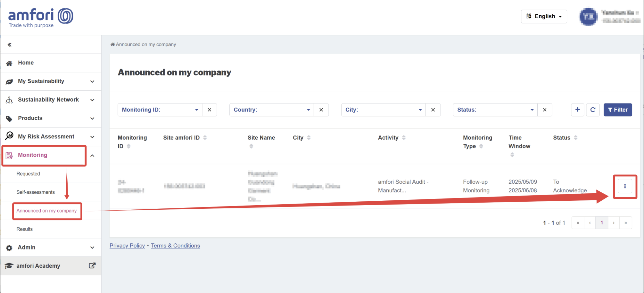Open the English language dropdown
This screenshot has width=644, height=293.
point(544,16)
